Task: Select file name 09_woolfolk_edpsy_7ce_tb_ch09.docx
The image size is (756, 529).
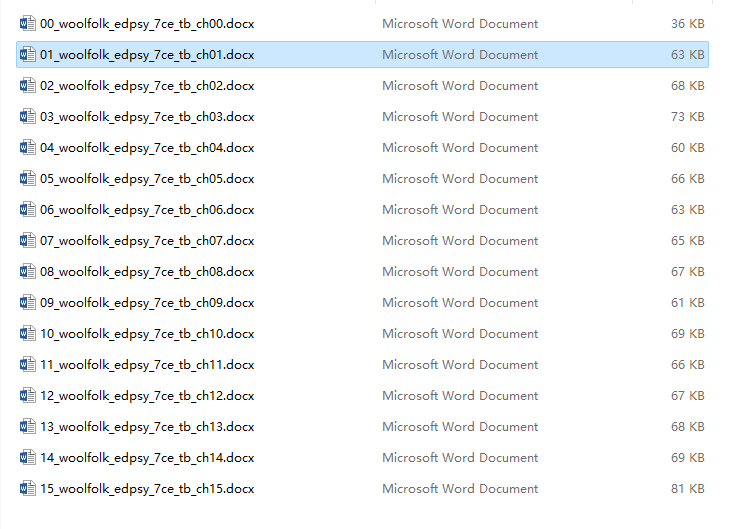Action: 147,303
